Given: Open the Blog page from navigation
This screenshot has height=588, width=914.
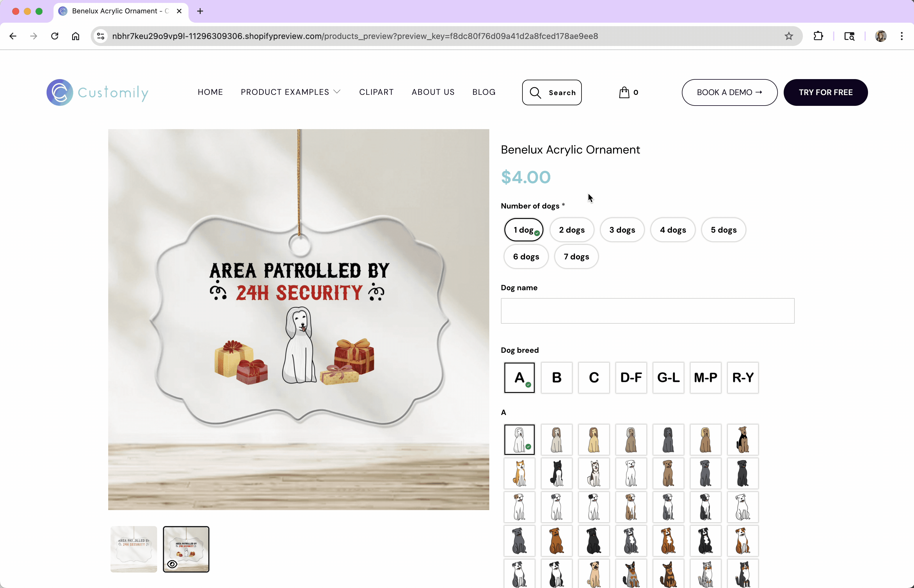Looking at the screenshot, I should 483,92.
